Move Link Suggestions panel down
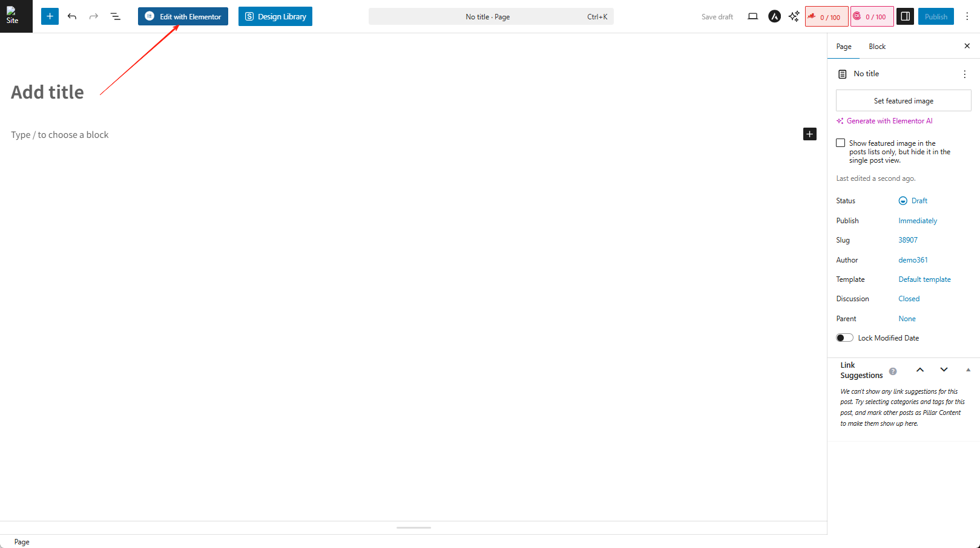 tap(944, 370)
